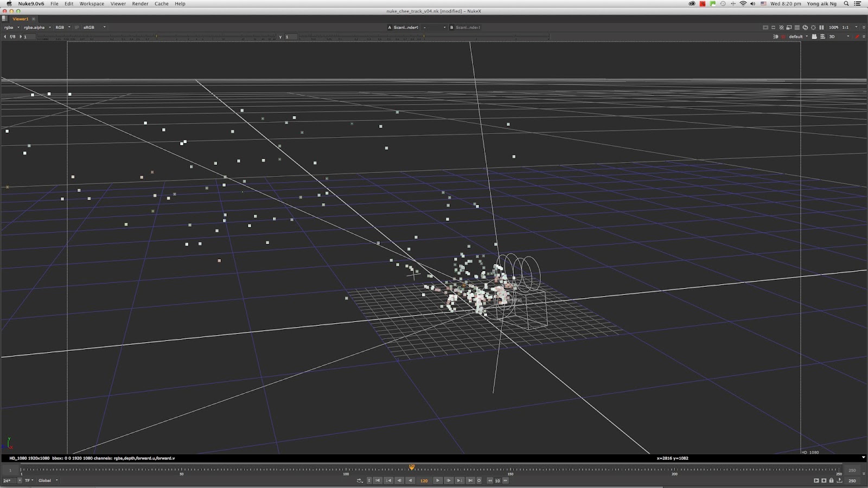Open the playback loop mode icon
Viewport: 868px width, 488px height.
pyautogui.click(x=360, y=480)
